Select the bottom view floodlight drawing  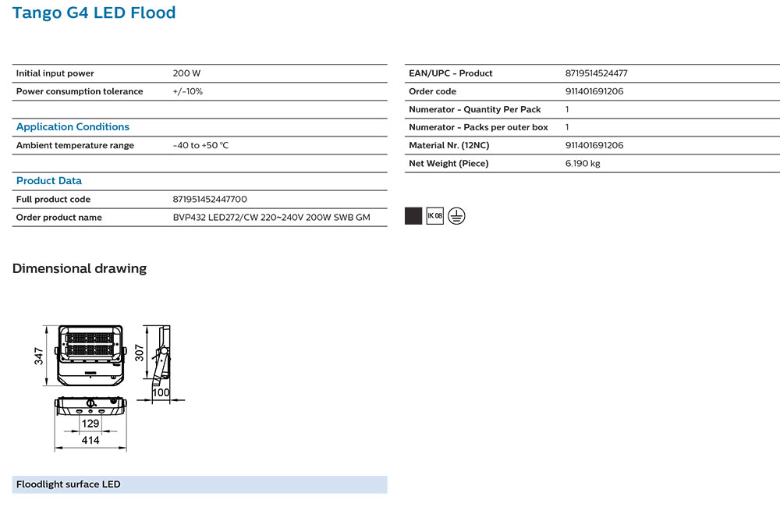pos(90,406)
